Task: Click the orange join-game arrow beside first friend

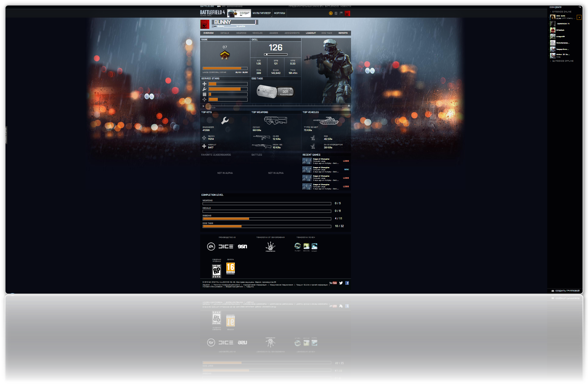Action: coord(579,17)
